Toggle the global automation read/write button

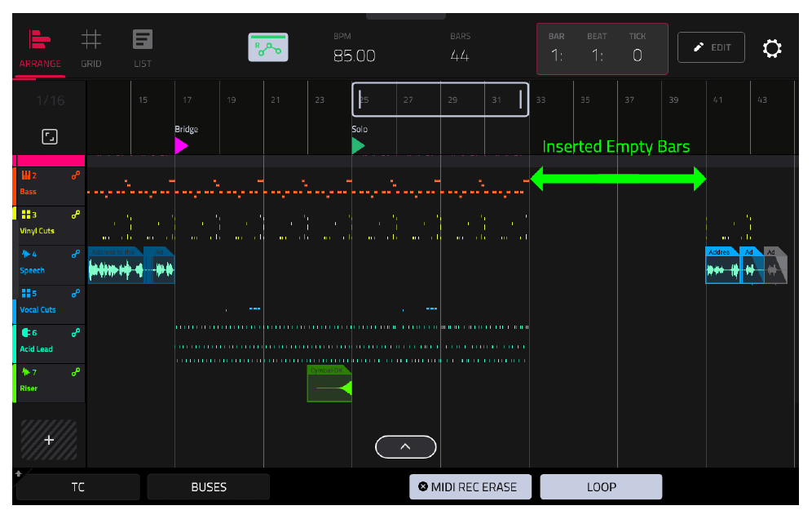click(x=268, y=47)
